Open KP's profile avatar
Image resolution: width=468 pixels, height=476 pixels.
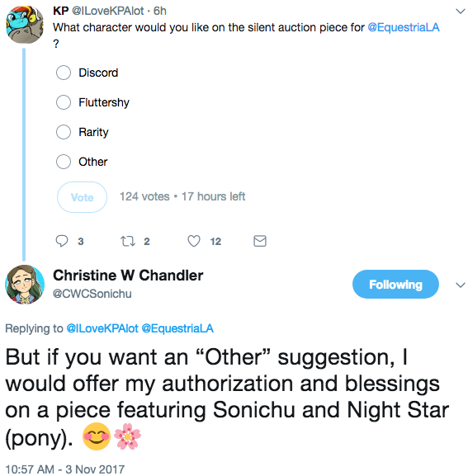pos(24,25)
